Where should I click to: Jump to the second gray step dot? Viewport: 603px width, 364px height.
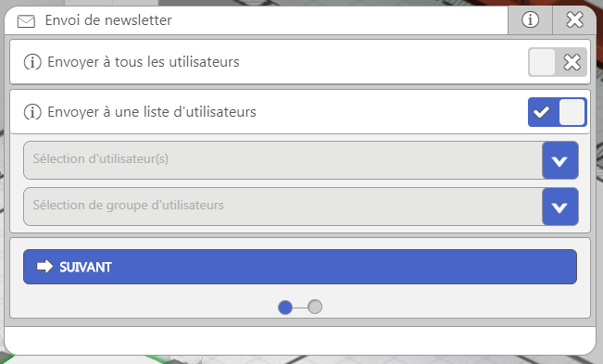pos(315,307)
